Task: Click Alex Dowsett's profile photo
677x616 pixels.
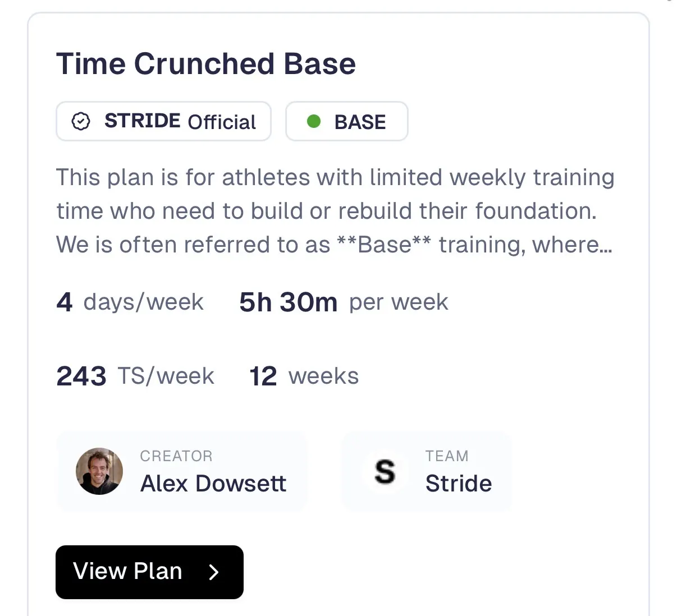Action: click(x=99, y=471)
